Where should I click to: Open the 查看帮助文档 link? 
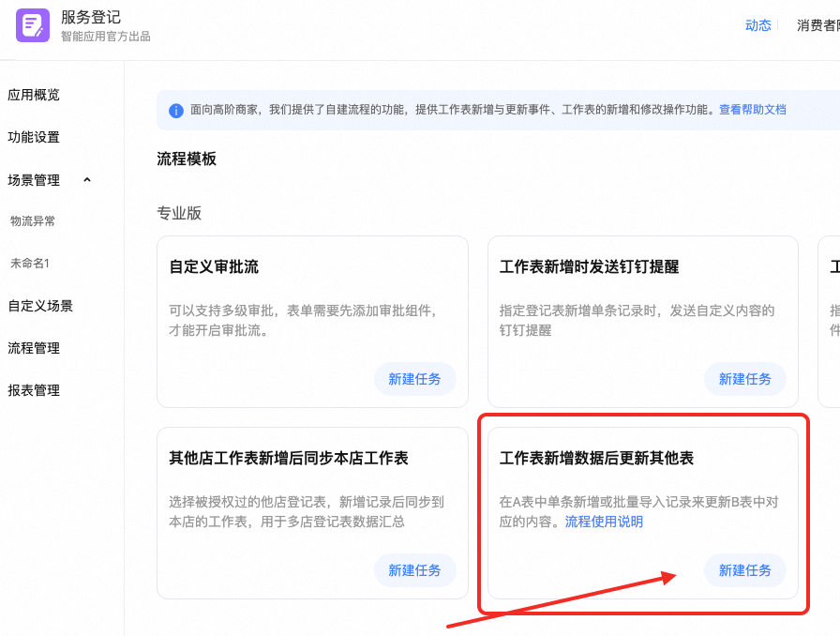pos(752,110)
